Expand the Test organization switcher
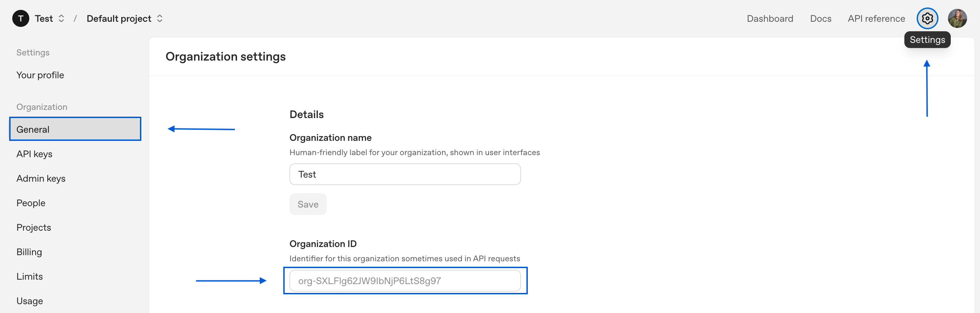The height and width of the screenshot is (313, 980). tap(49, 18)
